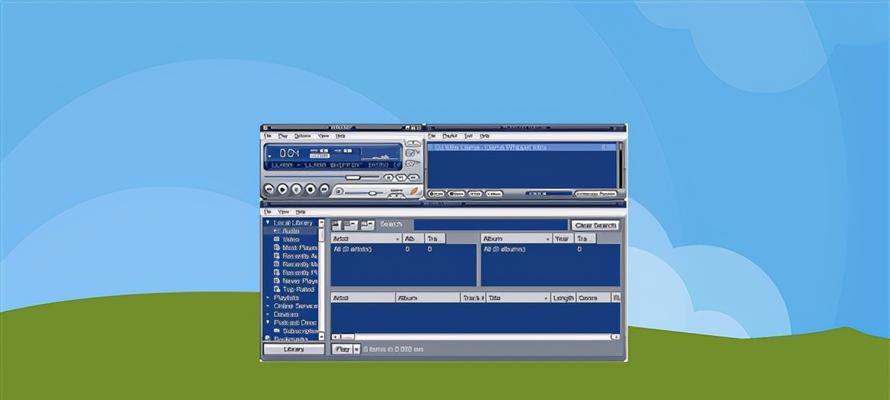890x400 pixels.
Task: Click the Clear Search button
Action: [595, 225]
